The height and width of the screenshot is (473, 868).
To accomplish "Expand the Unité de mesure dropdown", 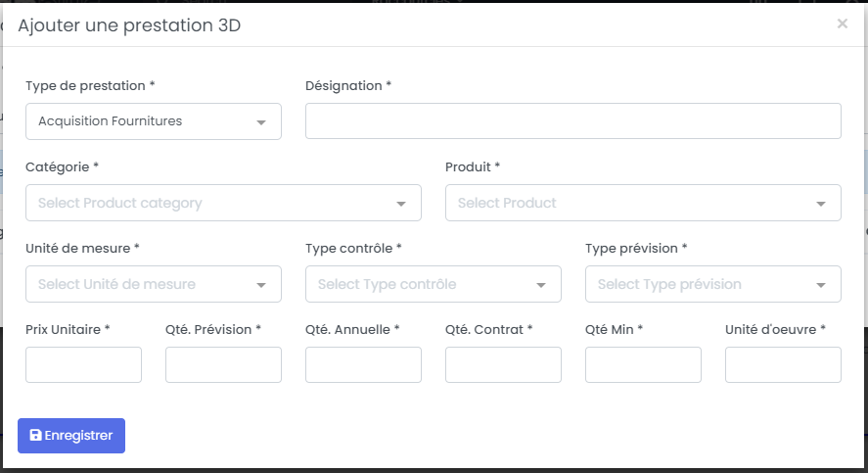I will pyautogui.click(x=153, y=284).
